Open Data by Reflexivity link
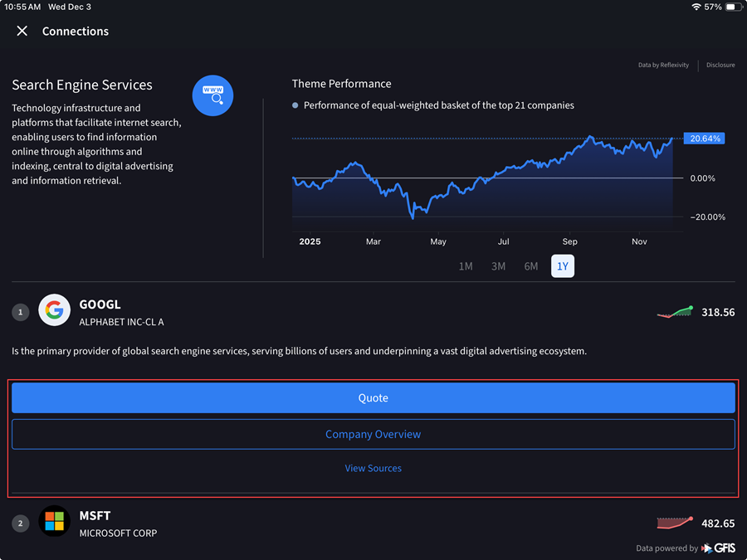This screenshot has width=747, height=560. 663,65
